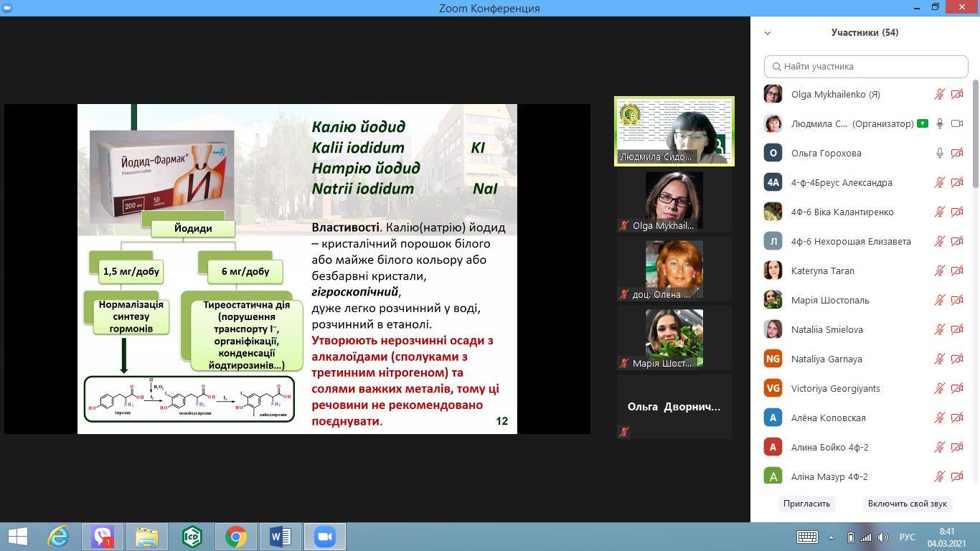Open Viber from the taskbar

pyautogui.click(x=102, y=536)
